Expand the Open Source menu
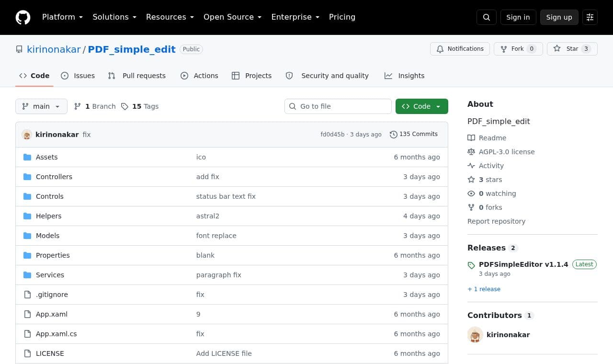Screen dimensions: 613x364 click(233, 17)
